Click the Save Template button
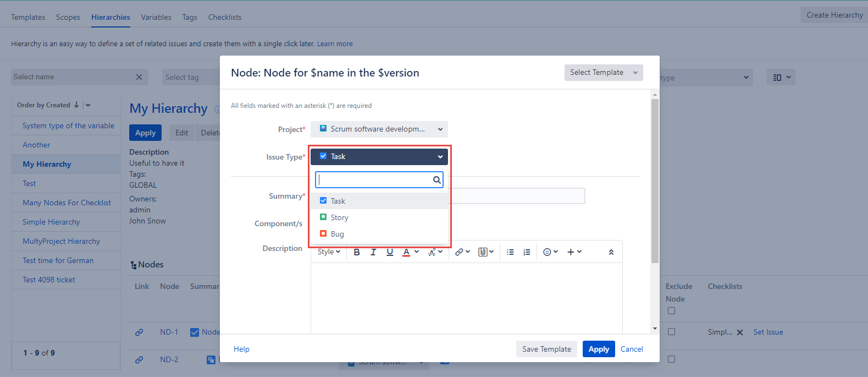The width and height of the screenshot is (868, 377). pyautogui.click(x=546, y=349)
